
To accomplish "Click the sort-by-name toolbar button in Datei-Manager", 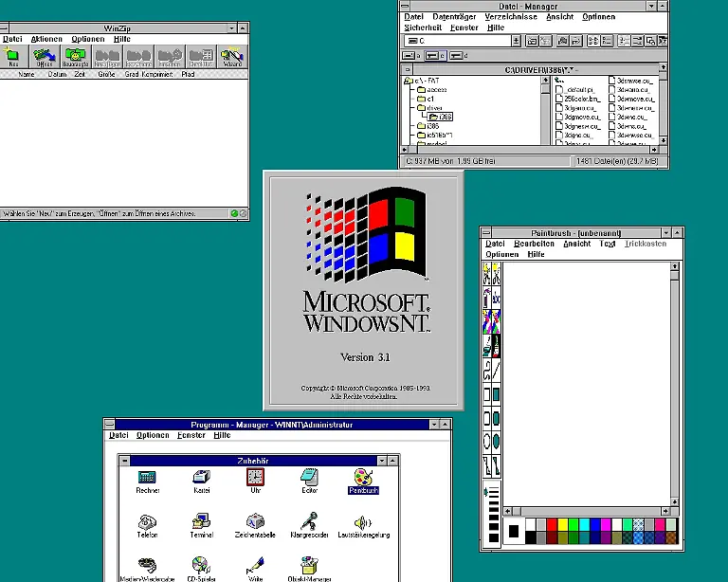I will 624,41.
